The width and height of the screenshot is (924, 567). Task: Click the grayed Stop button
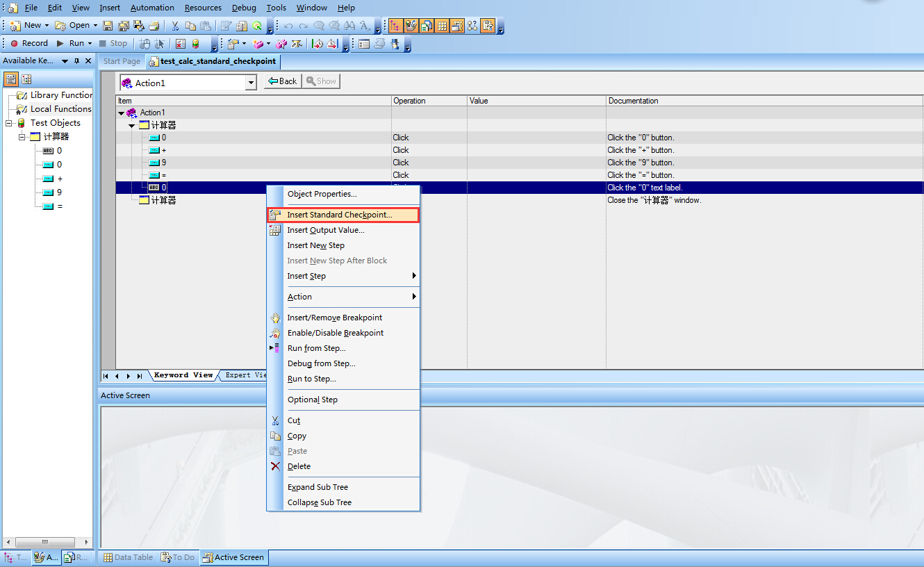point(113,43)
